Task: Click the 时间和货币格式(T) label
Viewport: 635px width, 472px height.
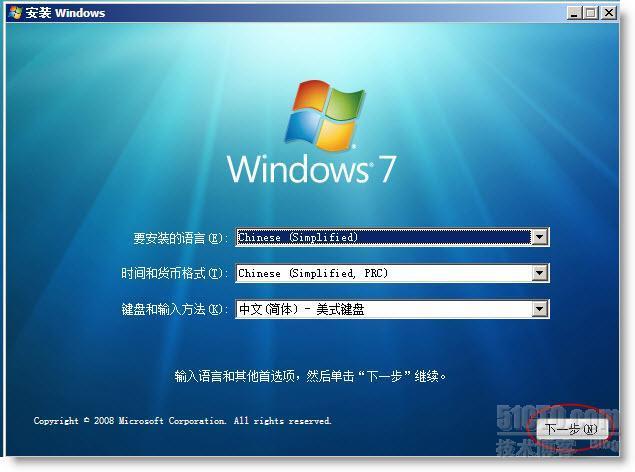Action: point(174,274)
